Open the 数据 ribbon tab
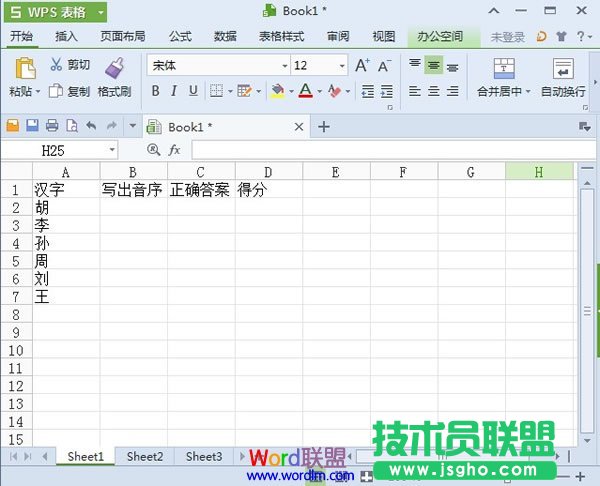Image resolution: width=600 pixels, height=486 pixels. click(x=225, y=36)
